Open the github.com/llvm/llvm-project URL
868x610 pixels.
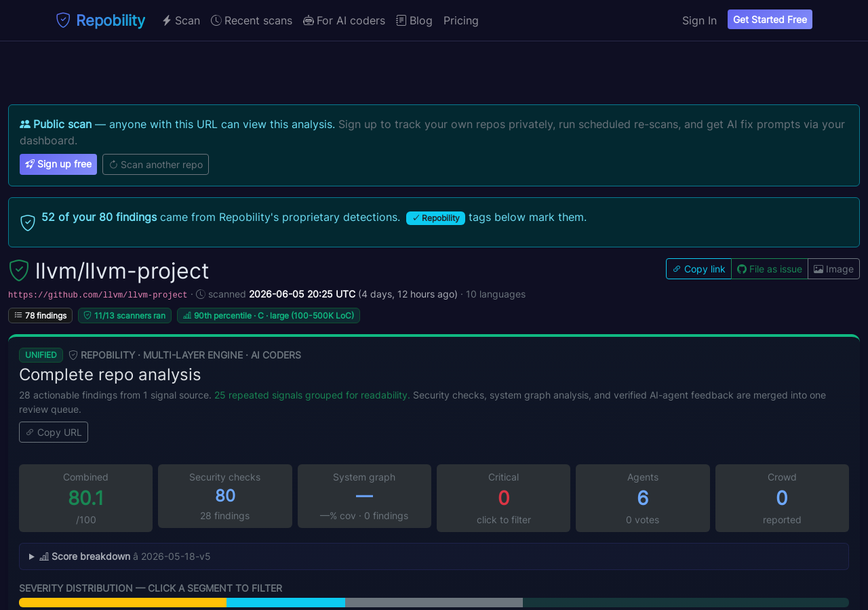click(98, 295)
